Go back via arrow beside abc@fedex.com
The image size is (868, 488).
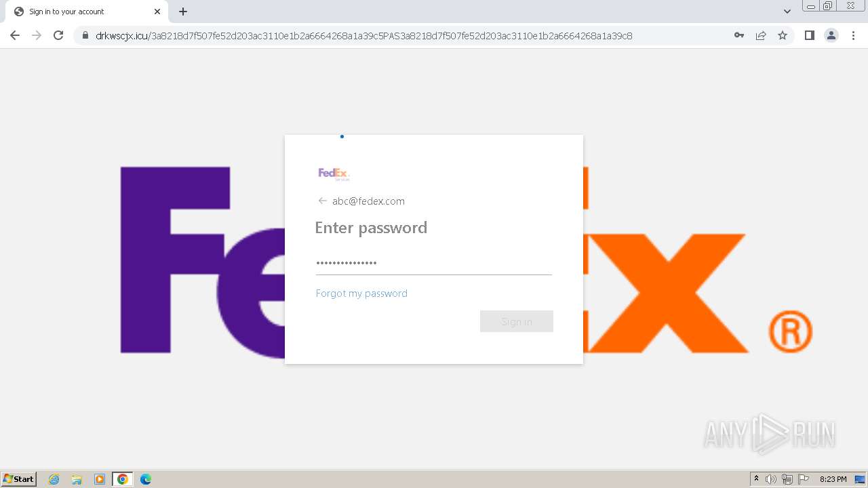pos(322,201)
